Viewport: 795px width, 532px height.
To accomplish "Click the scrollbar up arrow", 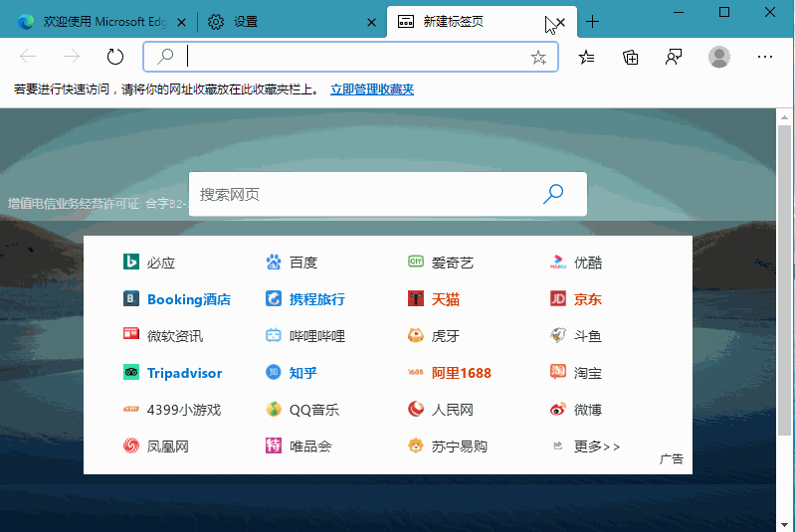I will click(784, 117).
